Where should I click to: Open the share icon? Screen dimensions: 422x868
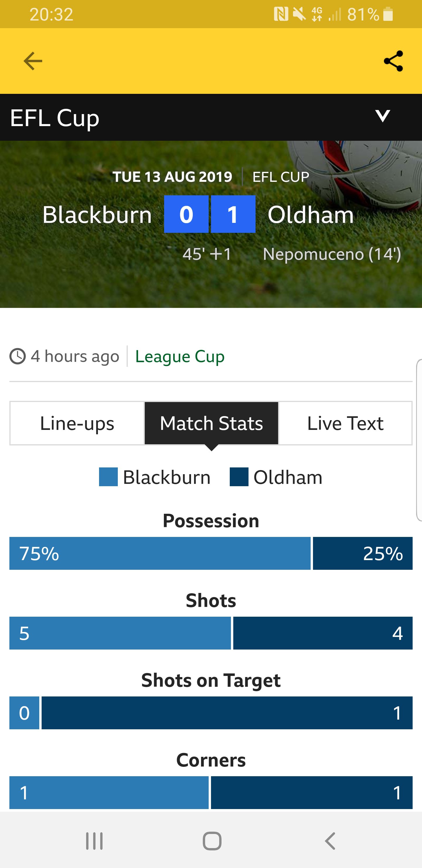393,61
